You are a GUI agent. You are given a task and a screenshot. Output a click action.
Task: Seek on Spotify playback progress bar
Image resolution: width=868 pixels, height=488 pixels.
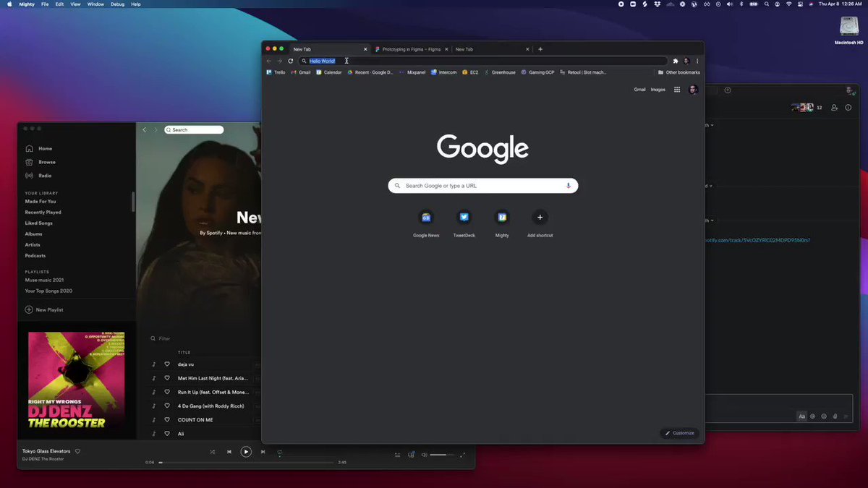247,462
